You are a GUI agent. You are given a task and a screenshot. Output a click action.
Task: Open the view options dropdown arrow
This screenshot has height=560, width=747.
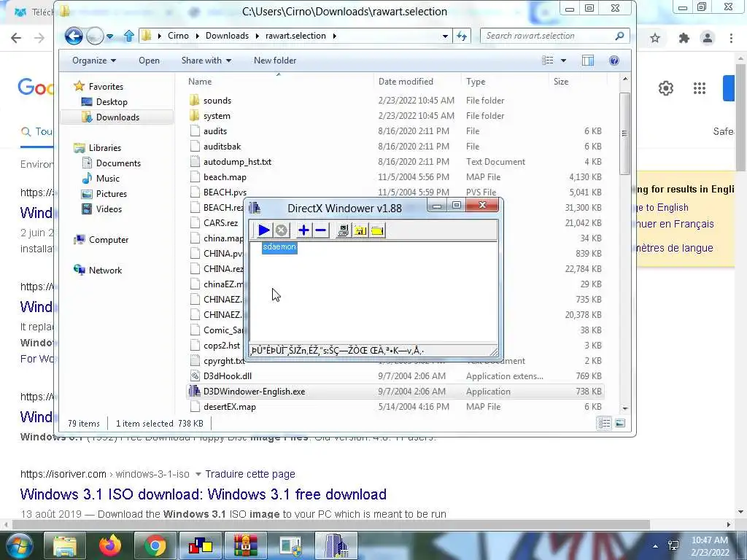(x=564, y=61)
